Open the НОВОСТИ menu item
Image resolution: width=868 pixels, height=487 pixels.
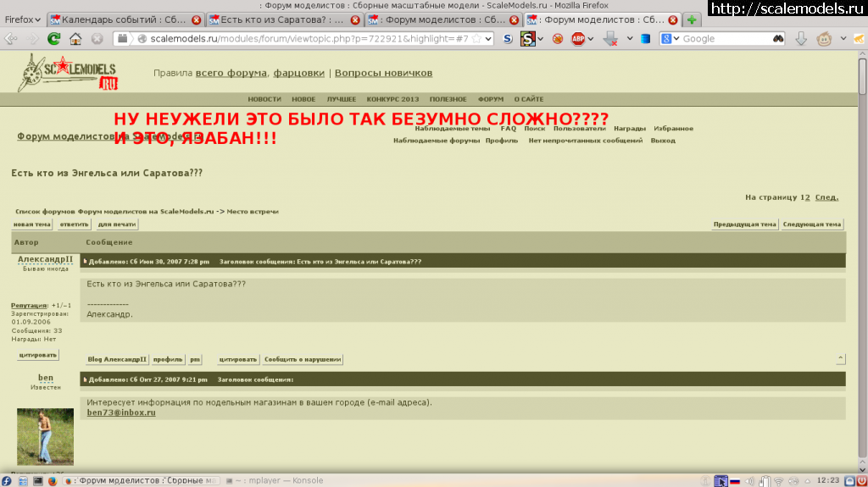pyautogui.click(x=264, y=100)
